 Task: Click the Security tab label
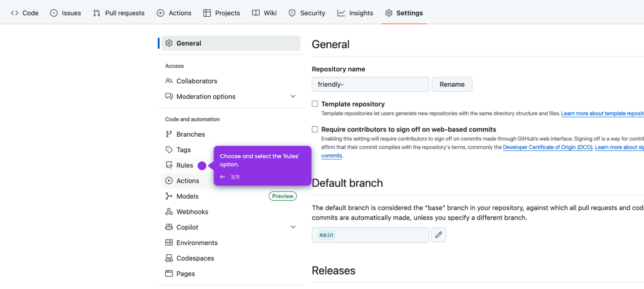[x=312, y=13]
